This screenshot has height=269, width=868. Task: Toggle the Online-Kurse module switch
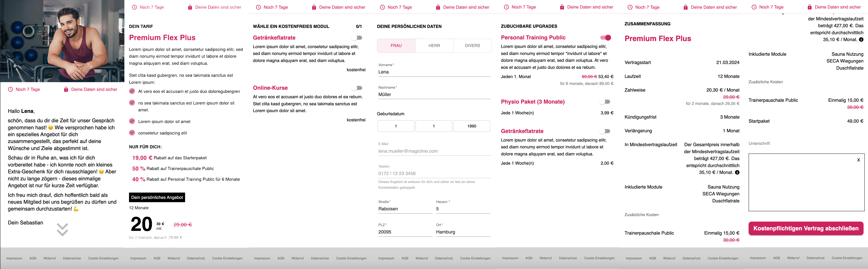pos(357,88)
